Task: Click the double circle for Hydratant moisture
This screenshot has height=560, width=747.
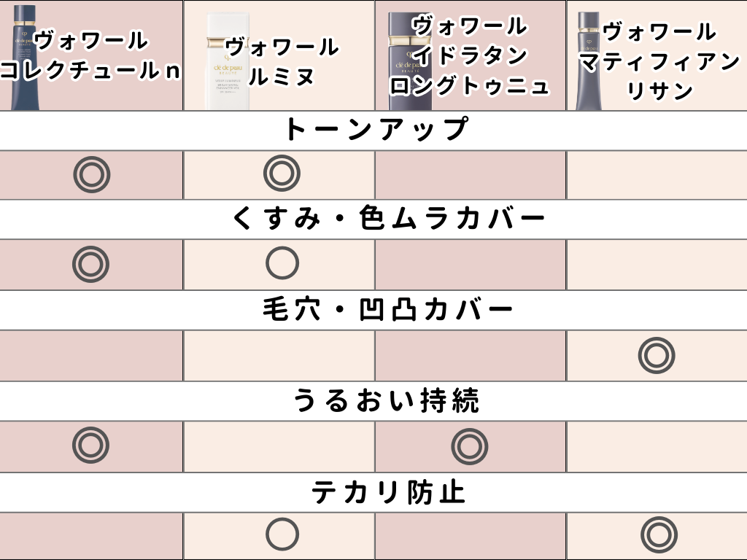Action: [470, 447]
